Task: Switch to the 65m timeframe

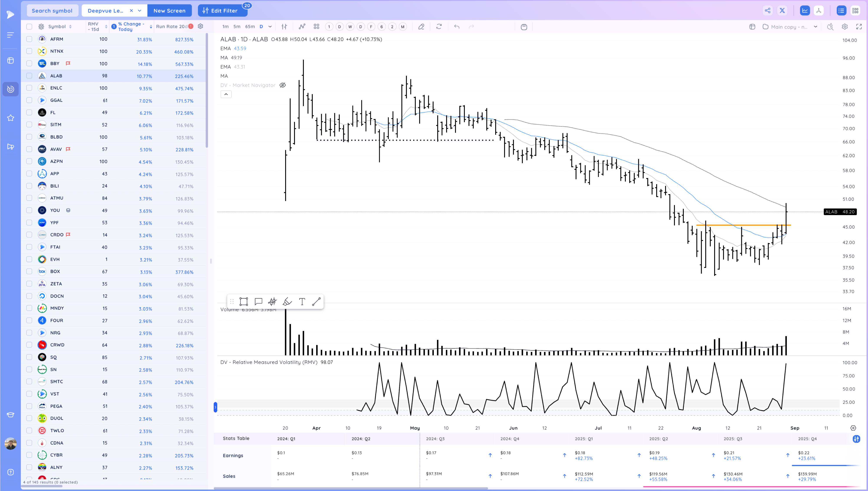Action: pyautogui.click(x=250, y=27)
